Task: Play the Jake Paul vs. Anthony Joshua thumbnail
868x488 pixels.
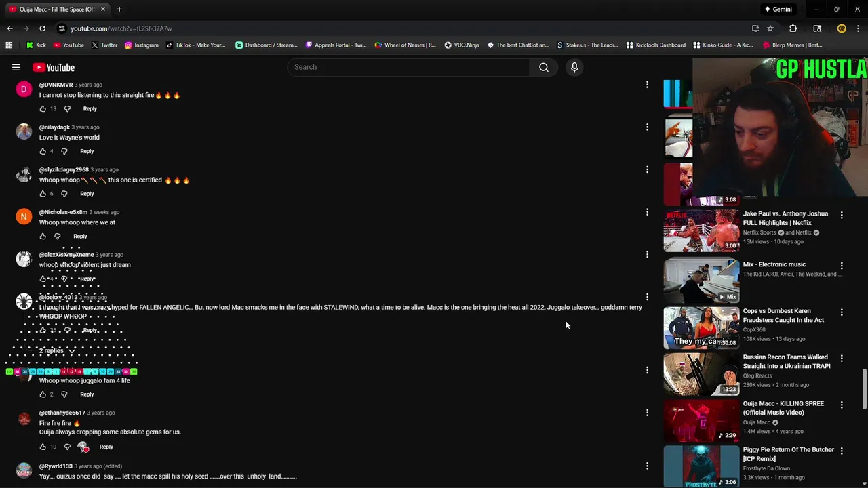Action: click(701, 231)
